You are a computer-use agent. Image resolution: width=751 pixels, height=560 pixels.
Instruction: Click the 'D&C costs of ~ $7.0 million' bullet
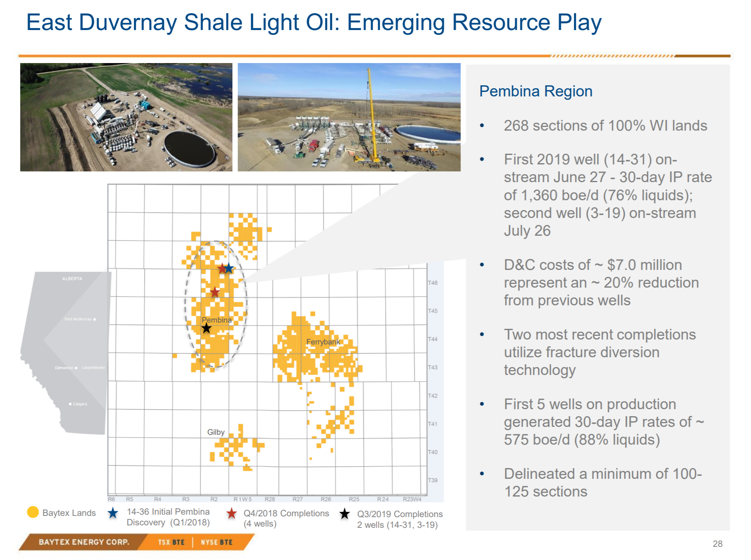(601, 283)
